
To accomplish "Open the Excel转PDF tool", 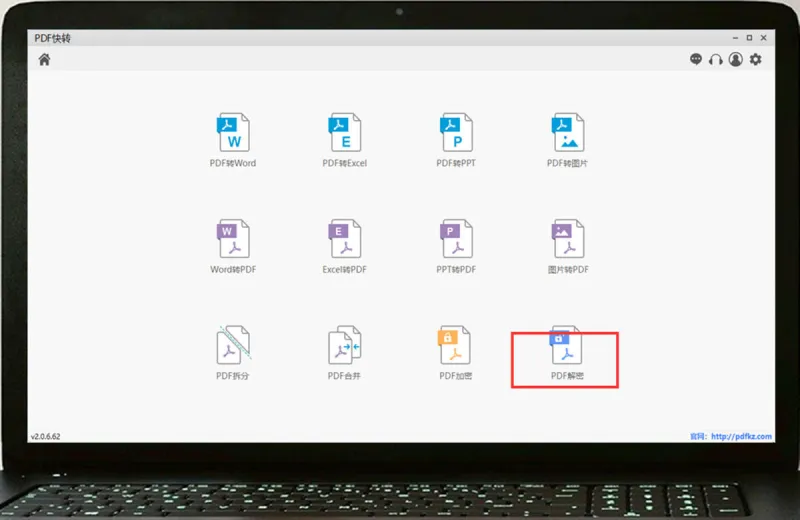I will coord(344,246).
